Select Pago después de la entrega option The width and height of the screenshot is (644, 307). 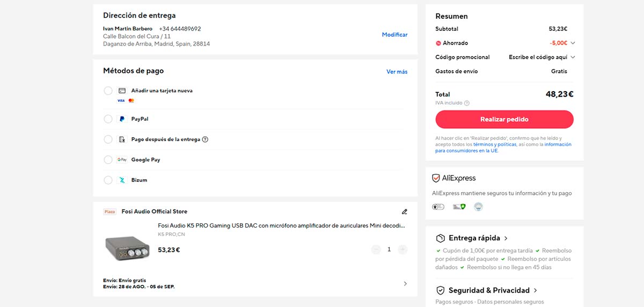(108, 140)
